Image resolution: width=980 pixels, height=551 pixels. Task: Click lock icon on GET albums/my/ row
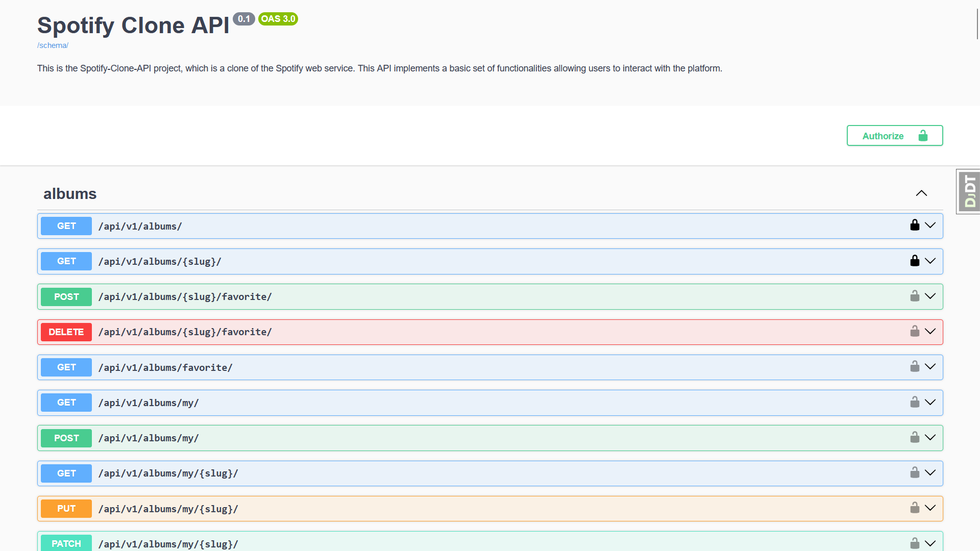pyautogui.click(x=915, y=402)
